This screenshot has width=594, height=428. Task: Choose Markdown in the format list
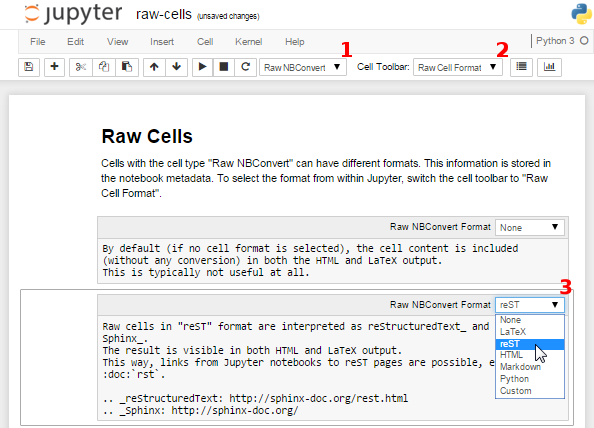[530, 367]
